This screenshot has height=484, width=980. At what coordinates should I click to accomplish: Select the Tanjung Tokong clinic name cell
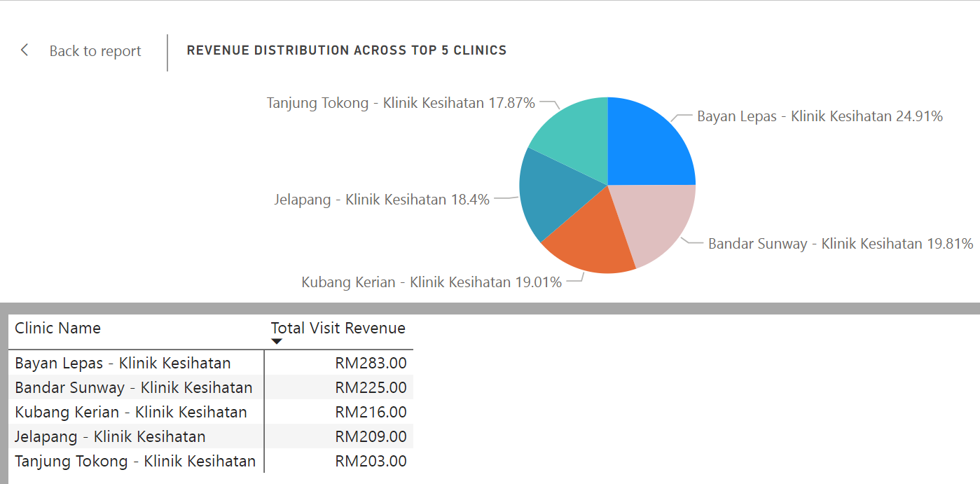(x=135, y=461)
